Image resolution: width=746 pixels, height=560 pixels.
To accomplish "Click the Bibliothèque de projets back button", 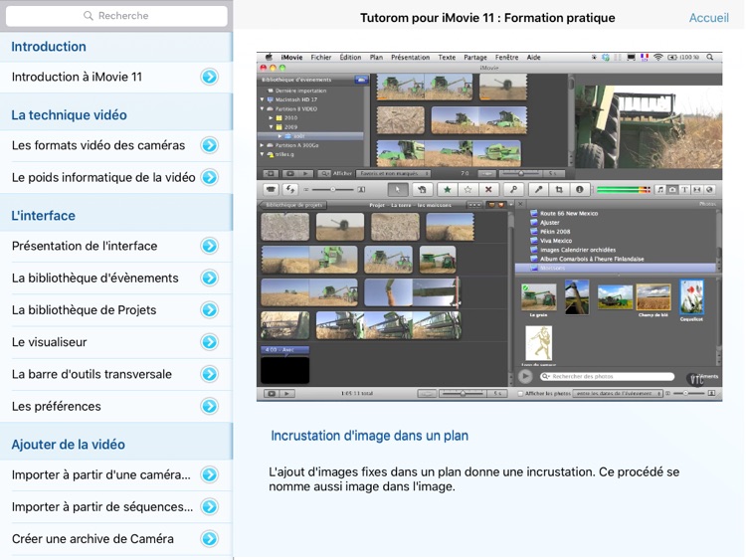I will click(293, 205).
